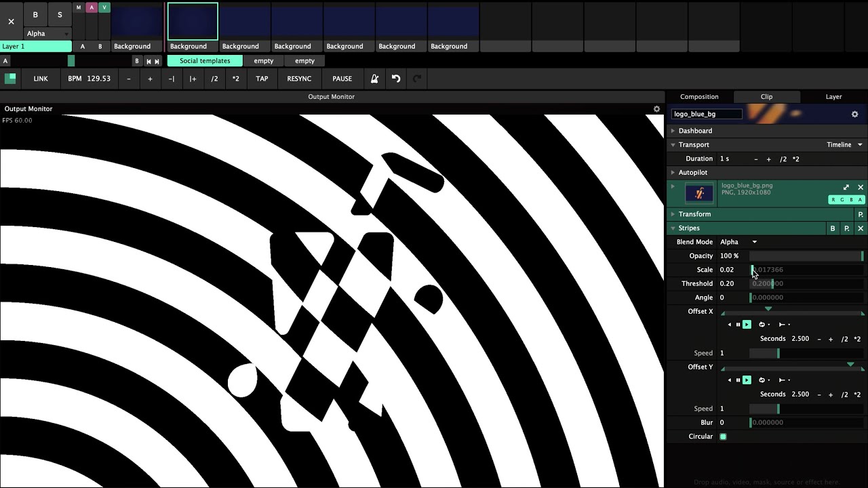Pause the Offset Y animation

[738, 380]
